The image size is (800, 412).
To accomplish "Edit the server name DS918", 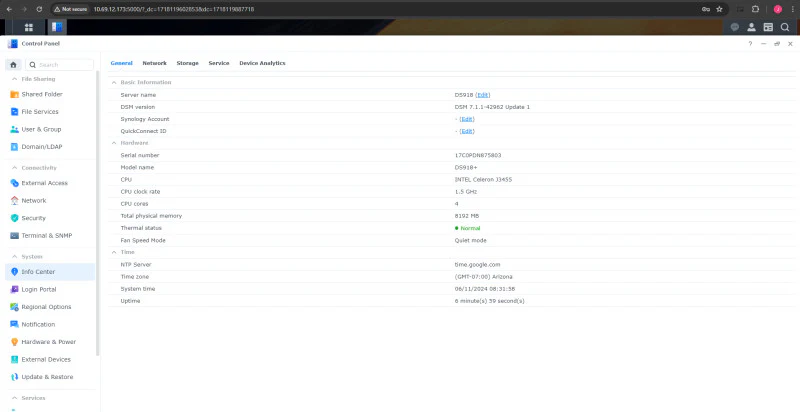I will tap(483, 95).
